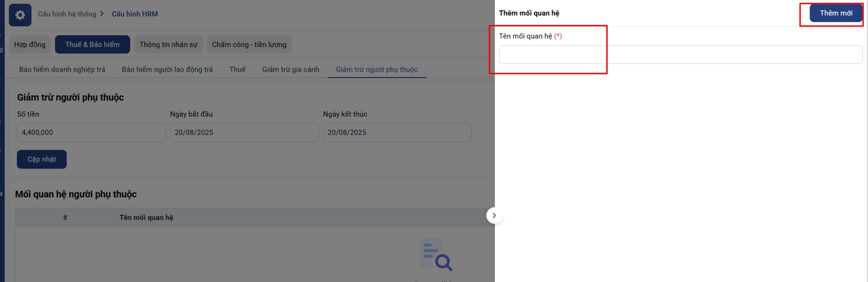Image resolution: width=868 pixels, height=282 pixels.
Task: Open the Giảm trừ gia cảnh sub-tab
Action: click(290, 69)
